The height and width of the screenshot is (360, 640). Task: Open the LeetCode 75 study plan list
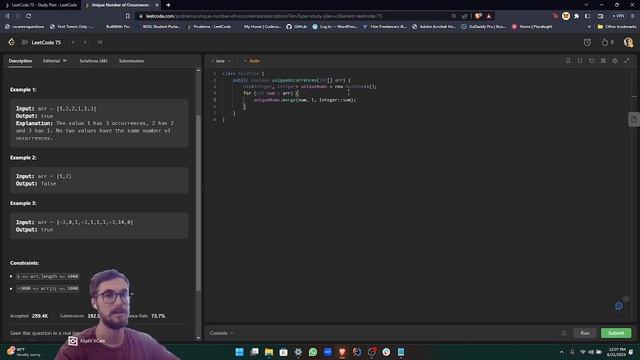pyautogui.click(x=42, y=42)
